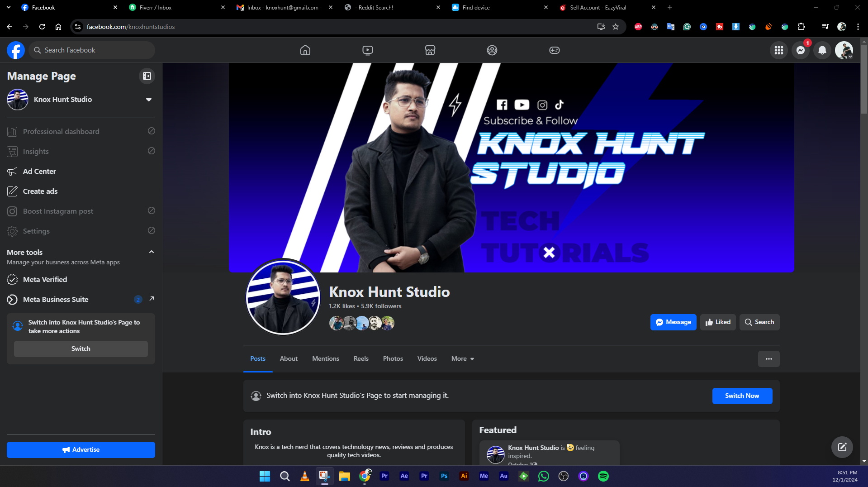Switch to the Fiverr Inbox browser tab
The width and height of the screenshot is (868, 487).
point(176,7)
